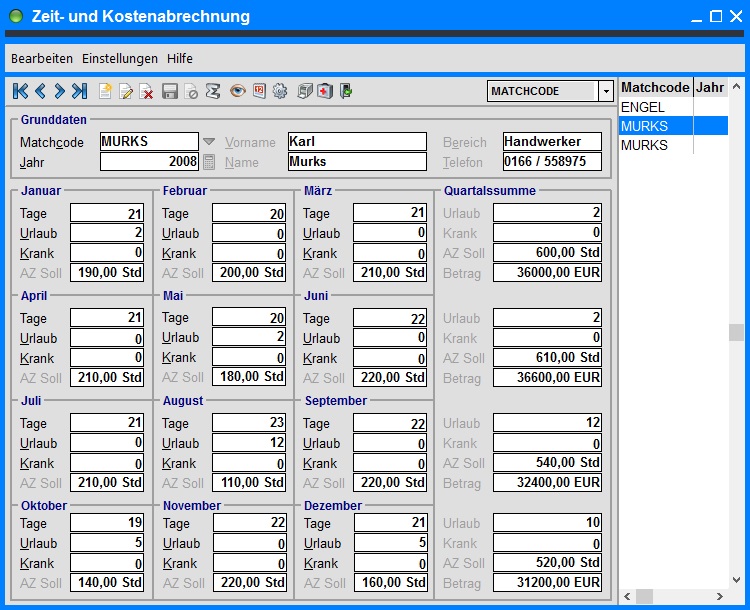Create a new record
The width and height of the screenshot is (750, 610).
pyautogui.click(x=105, y=91)
